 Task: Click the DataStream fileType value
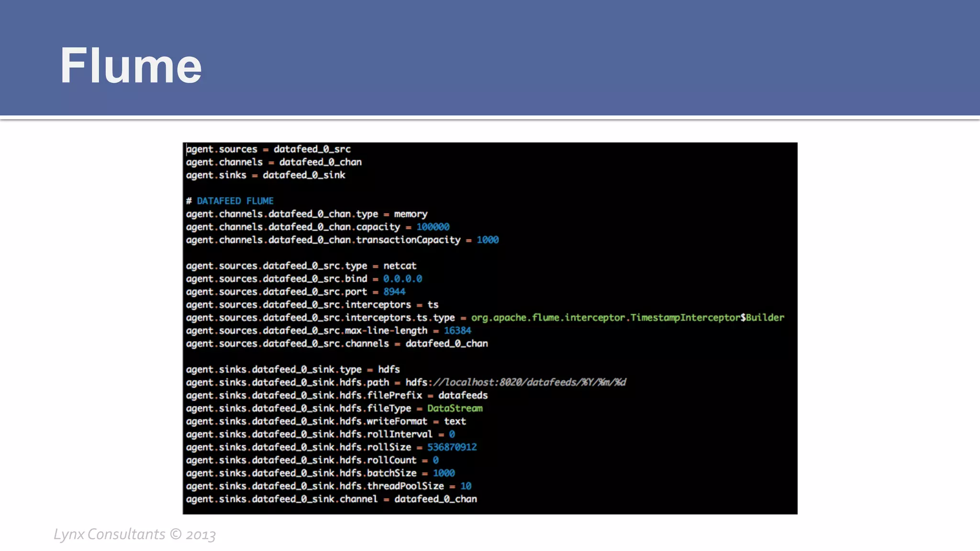click(455, 408)
